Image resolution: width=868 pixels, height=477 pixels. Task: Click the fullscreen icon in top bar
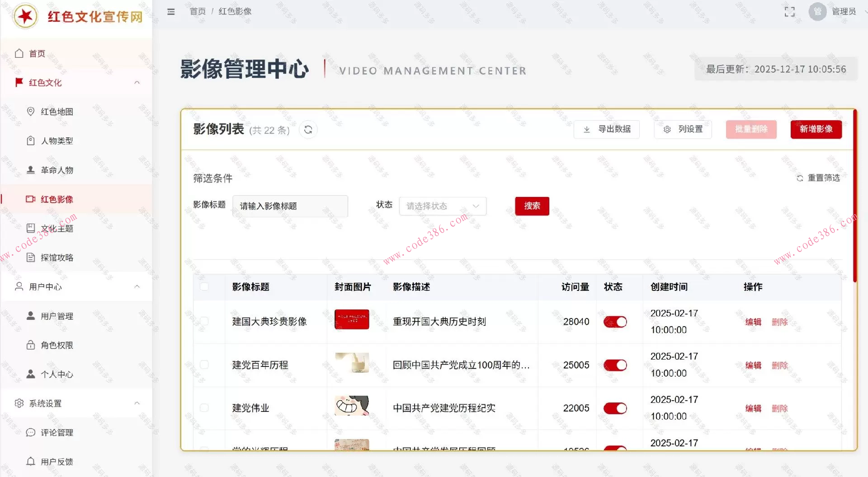[790, 12]
